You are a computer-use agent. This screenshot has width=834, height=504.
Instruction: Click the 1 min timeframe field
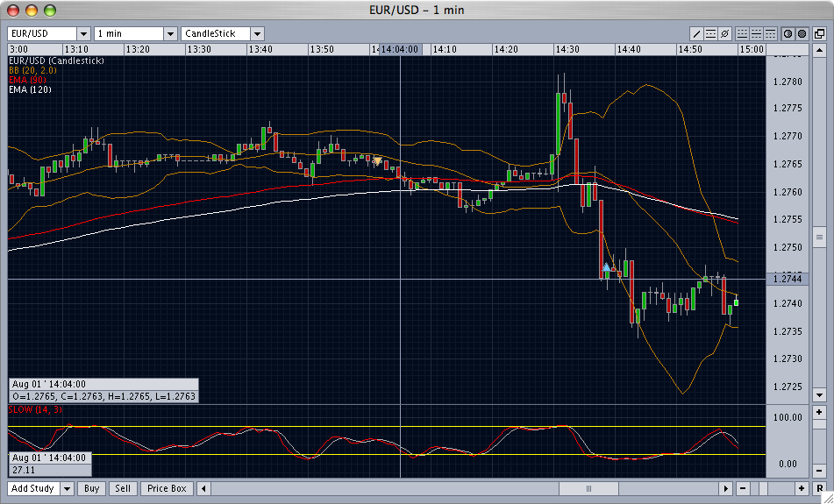click(x=129, y=34)
